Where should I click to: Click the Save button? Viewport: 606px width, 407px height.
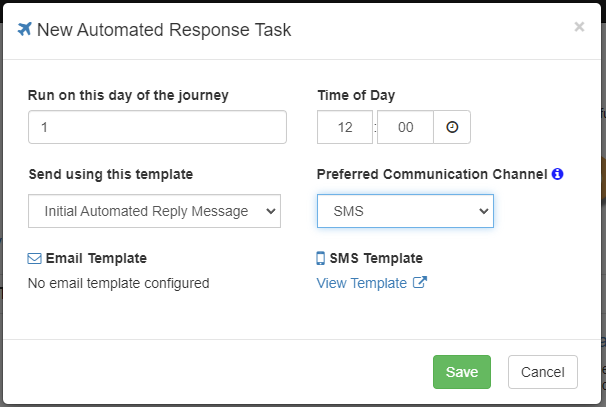[462, 372]
